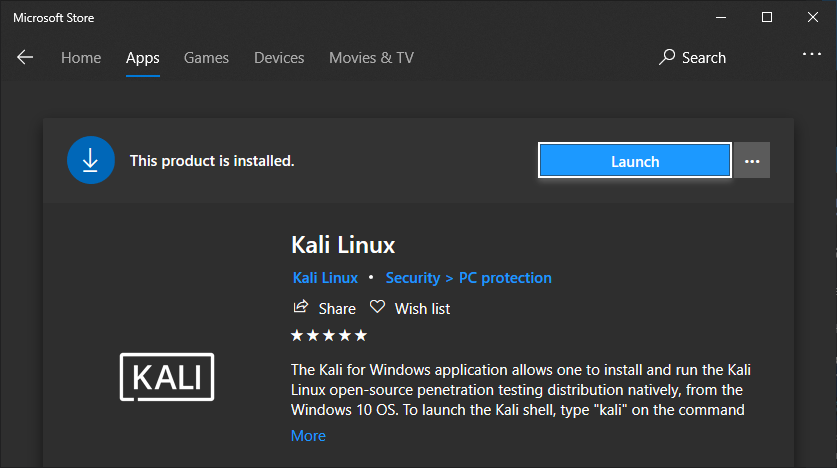Select the Movies & TV tab

pos(371,57)
